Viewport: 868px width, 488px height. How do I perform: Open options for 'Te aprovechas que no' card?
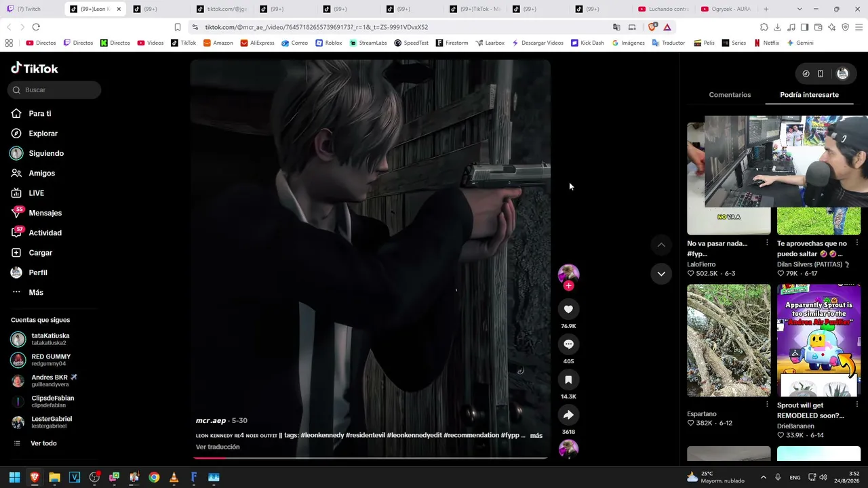point(857,243)
